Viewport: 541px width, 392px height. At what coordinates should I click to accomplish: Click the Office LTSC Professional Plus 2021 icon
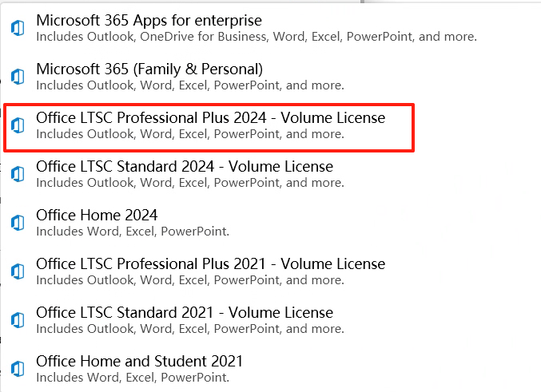click(17, 271)
